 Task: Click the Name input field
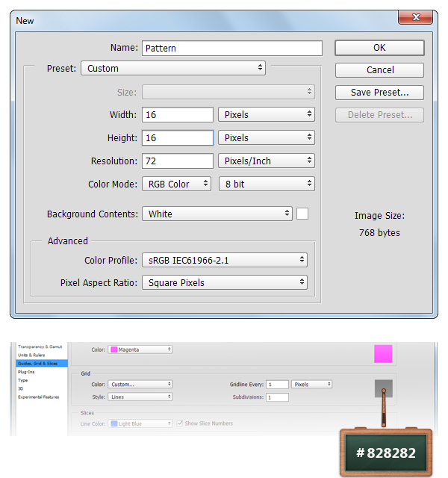231,48
